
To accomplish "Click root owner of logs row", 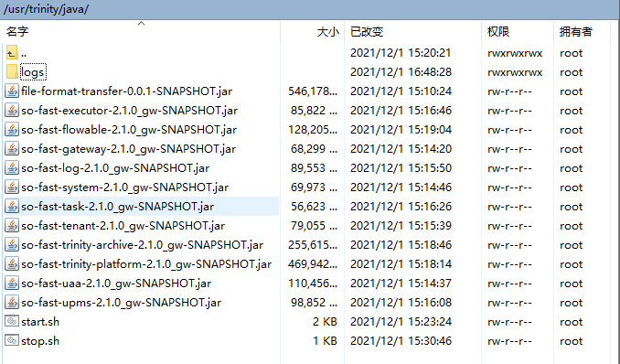I will pyautogui.click(x=571, y=72).
